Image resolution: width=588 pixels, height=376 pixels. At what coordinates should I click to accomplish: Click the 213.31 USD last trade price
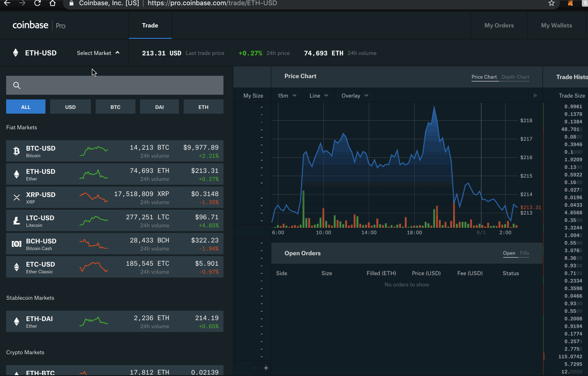161,53
